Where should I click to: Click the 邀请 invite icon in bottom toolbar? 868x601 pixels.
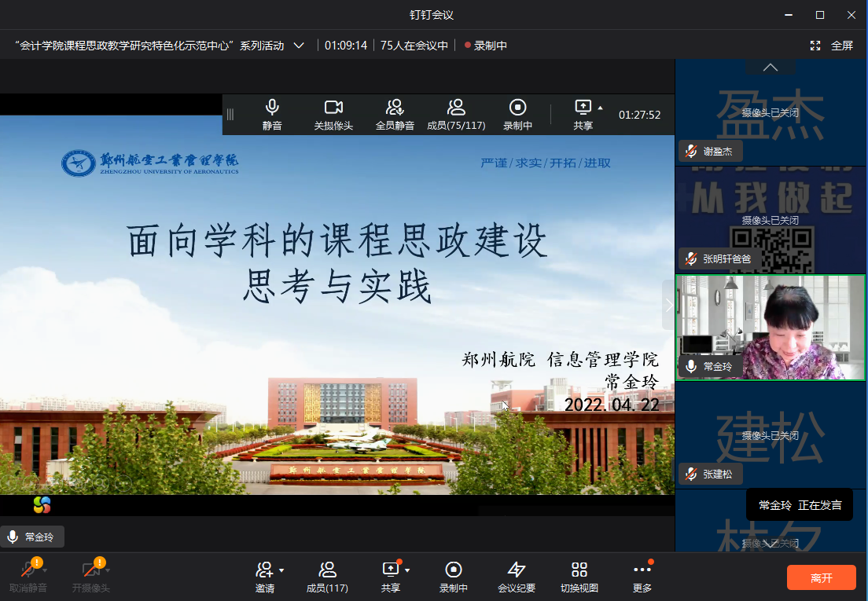pos(264,570)
